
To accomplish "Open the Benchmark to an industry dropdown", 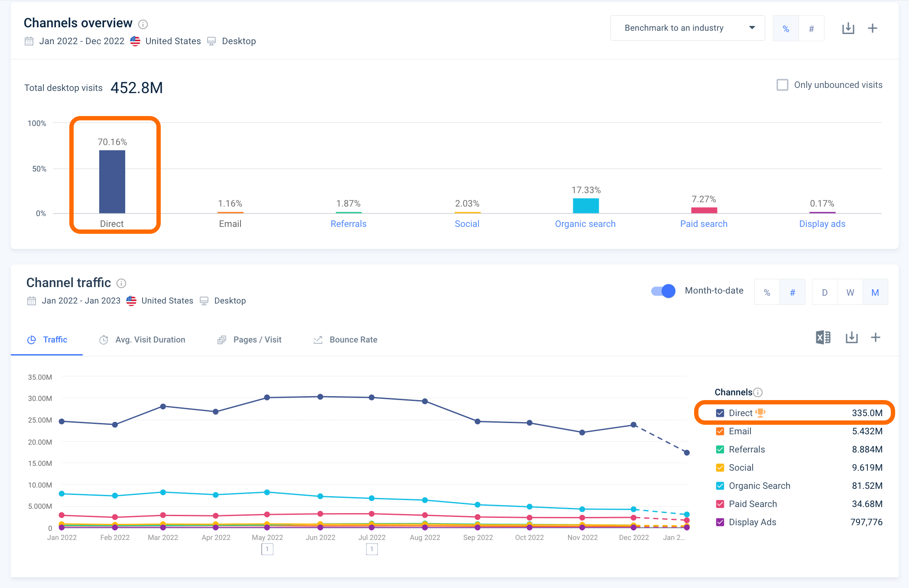I will point(688,28).
